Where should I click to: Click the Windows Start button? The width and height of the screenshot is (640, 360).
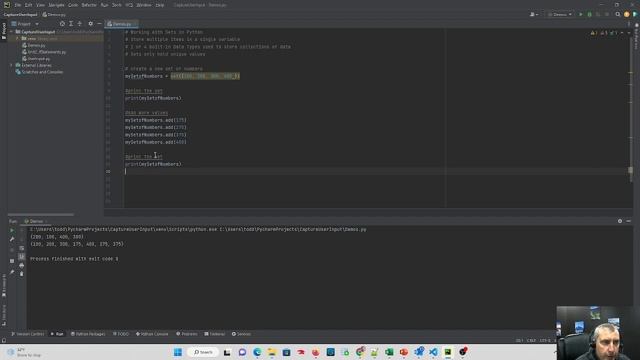click(x=178, y=352)
